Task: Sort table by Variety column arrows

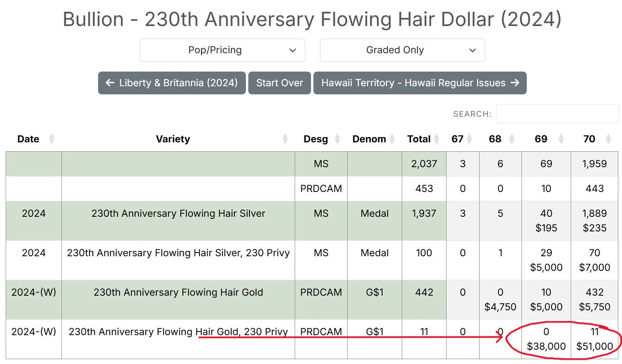Action: pyautogui.click(x=285, y=139)
